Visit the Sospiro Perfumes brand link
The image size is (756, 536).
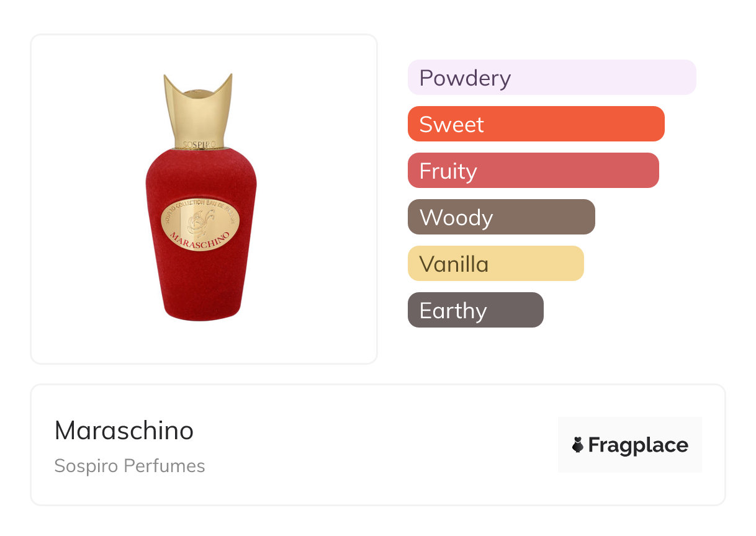pyautogui.click(x=130, y=466)
